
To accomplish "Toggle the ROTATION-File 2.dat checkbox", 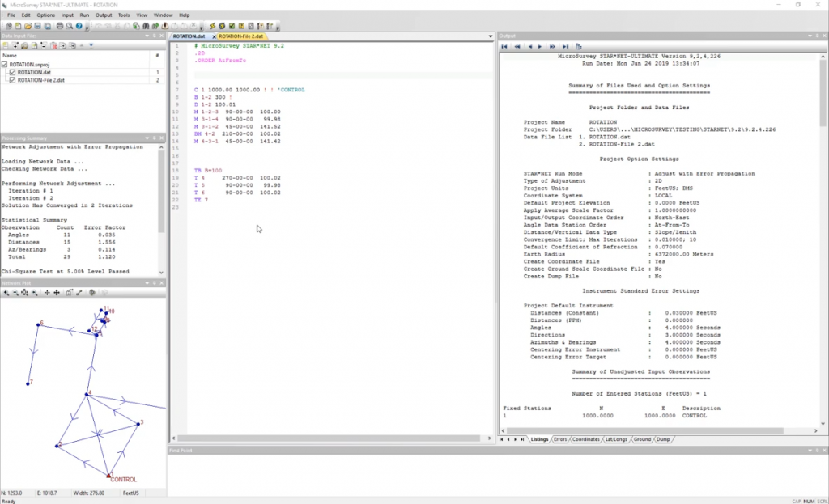I will pyautogui.click(x=13, y=80).
